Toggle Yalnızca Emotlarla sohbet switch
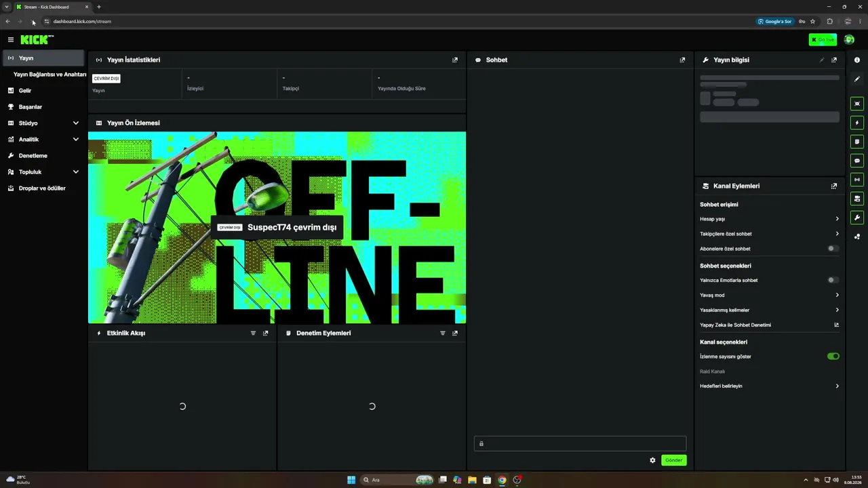This screenshot has width=868, height=488. pos(833,280)
